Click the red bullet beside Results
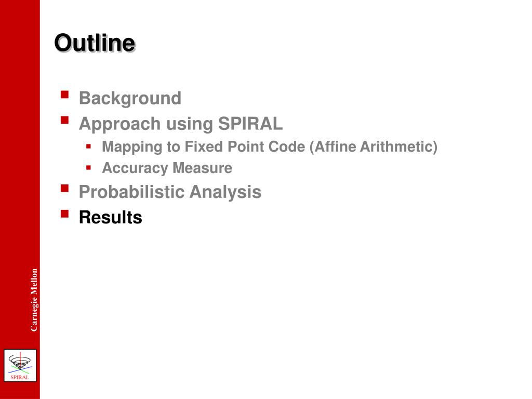 65,214
